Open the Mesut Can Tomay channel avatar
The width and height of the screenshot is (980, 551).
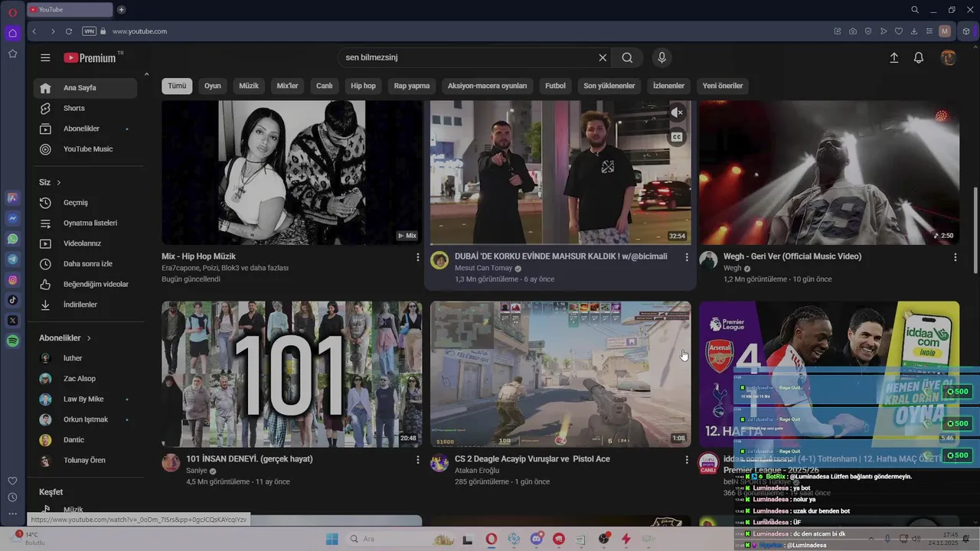tap(439, 260)
